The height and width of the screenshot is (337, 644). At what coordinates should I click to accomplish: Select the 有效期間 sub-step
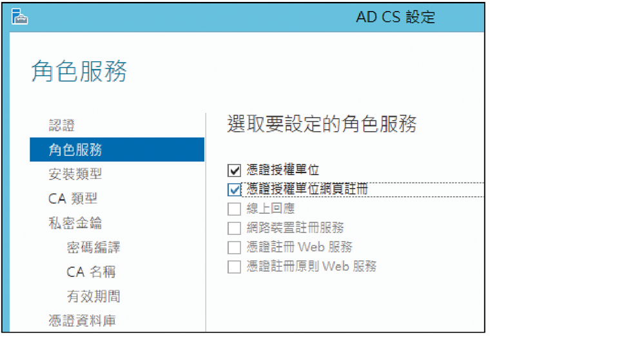point(93,296)
